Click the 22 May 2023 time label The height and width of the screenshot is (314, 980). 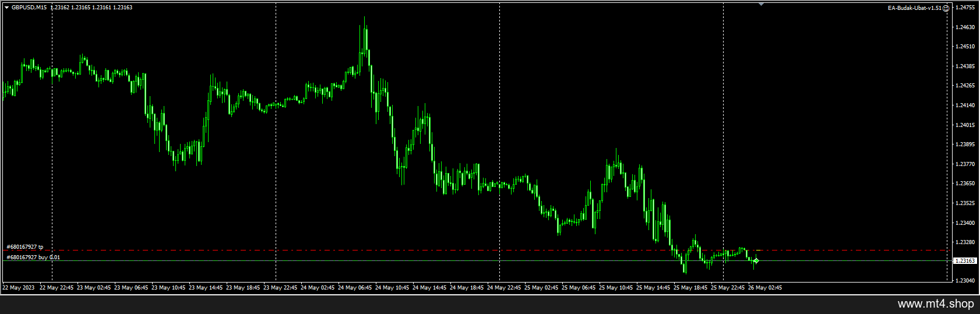pyautogui.click(x=19, y=288)
